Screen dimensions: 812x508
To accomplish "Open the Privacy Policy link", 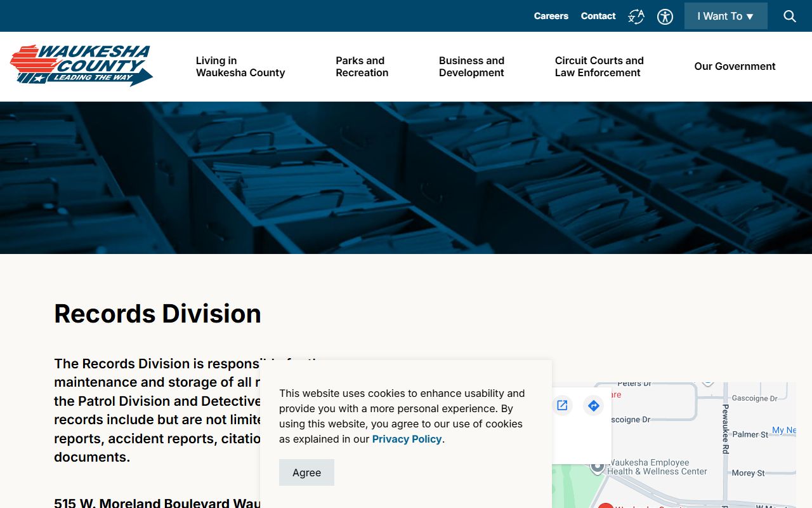I will click(x=407, y=439).
